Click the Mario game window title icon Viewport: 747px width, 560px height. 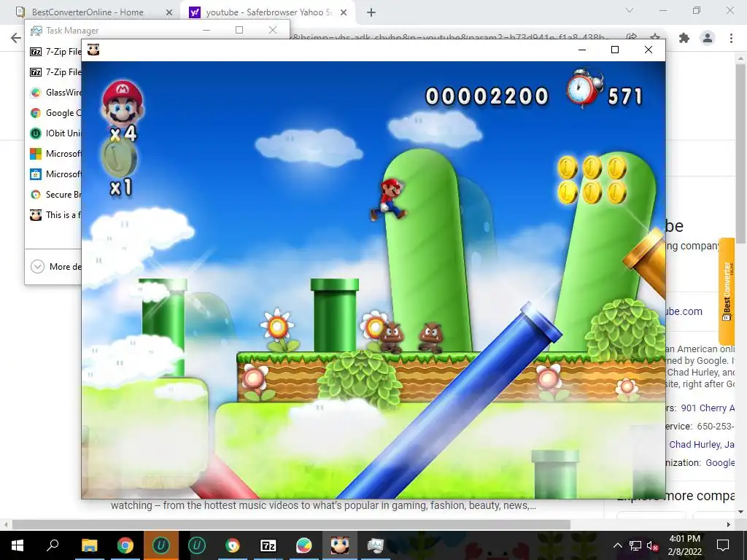[93, 50]
